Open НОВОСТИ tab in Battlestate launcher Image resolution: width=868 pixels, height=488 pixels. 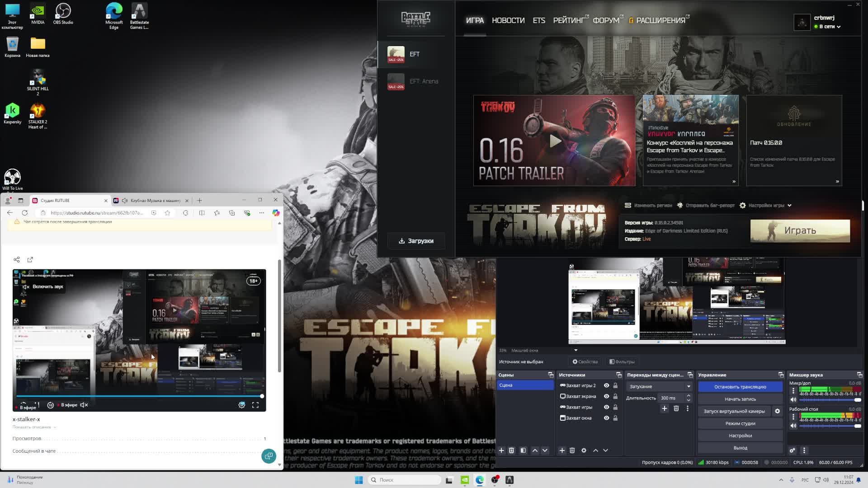coord(508,20)
